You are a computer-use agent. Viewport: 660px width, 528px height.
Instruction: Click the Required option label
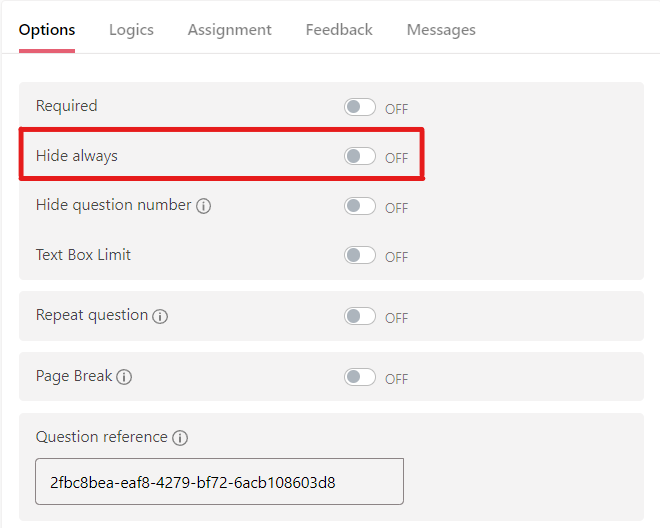point(66,106)
